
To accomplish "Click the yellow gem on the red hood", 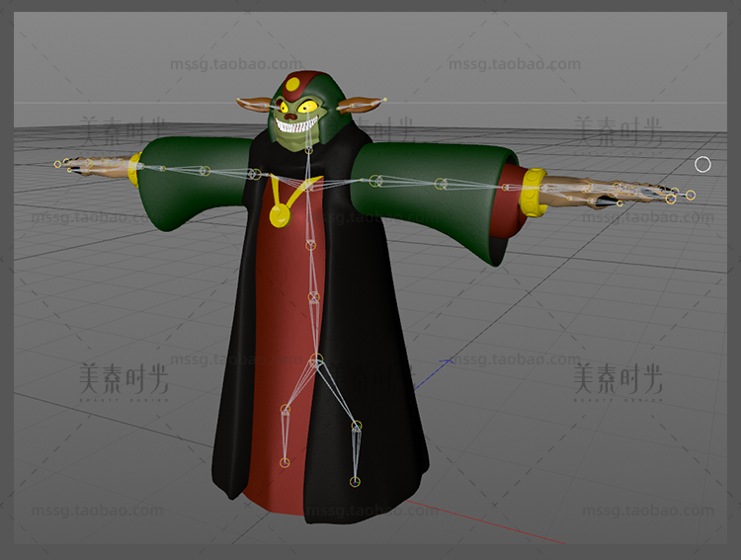I will click(293, 85).
